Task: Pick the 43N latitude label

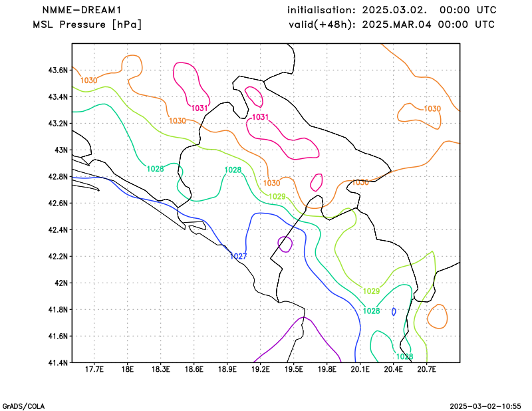Action: point(61,150)
